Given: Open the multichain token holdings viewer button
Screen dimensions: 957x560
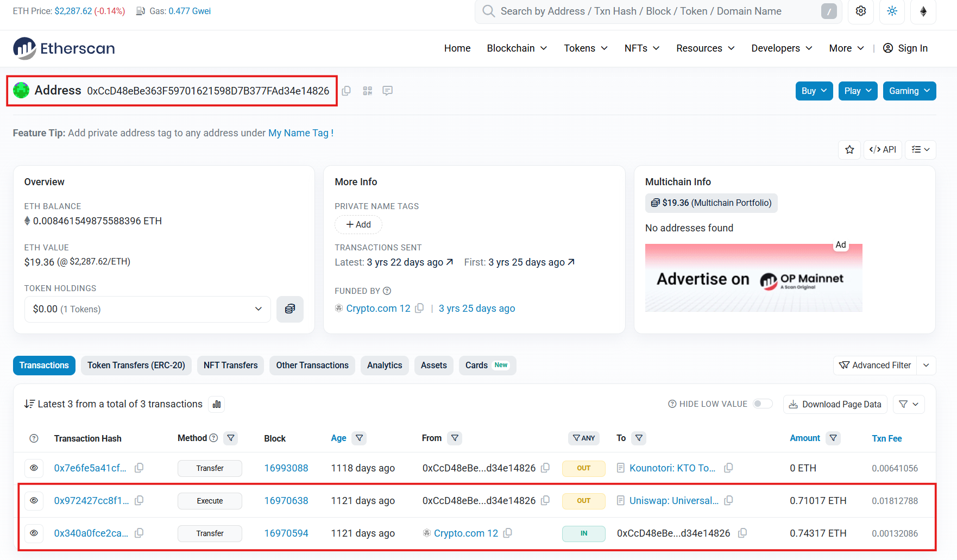Looking at the screenshot, I should point(290,309).
